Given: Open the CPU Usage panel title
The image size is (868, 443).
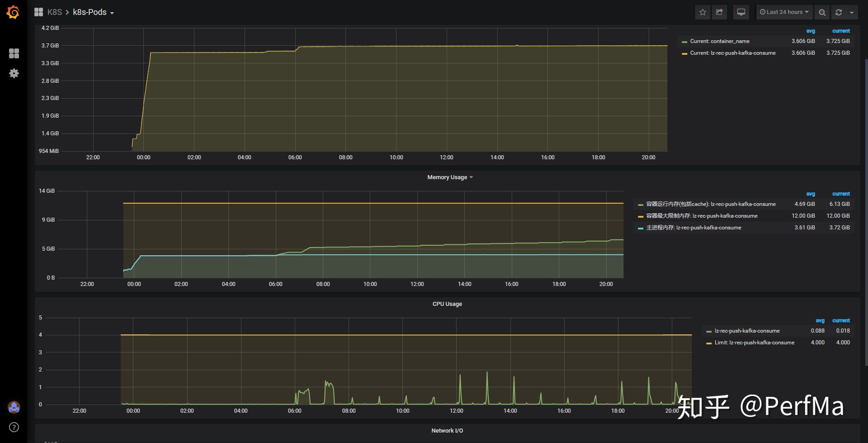Looking at the screenshot, I should click(x=447, y=304).
